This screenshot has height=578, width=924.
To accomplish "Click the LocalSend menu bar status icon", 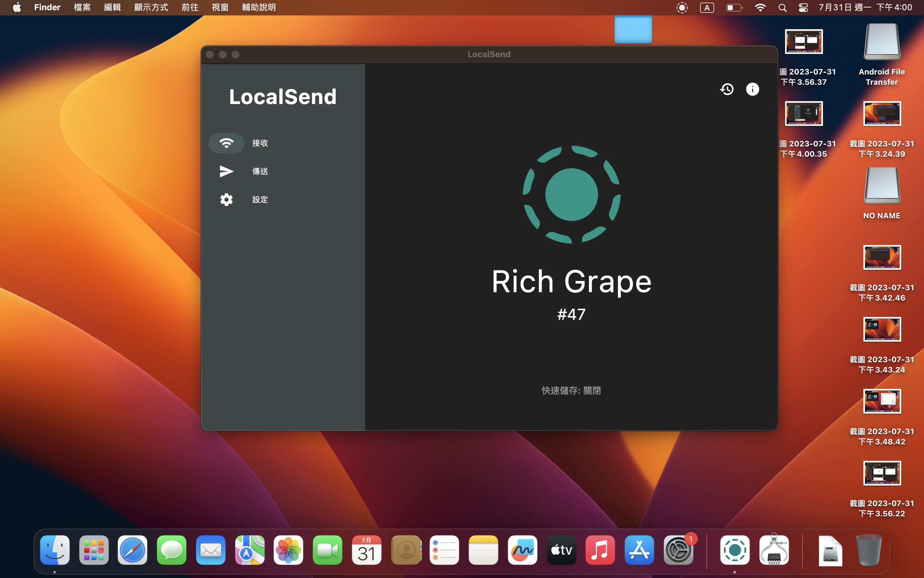I will (681, 8).
